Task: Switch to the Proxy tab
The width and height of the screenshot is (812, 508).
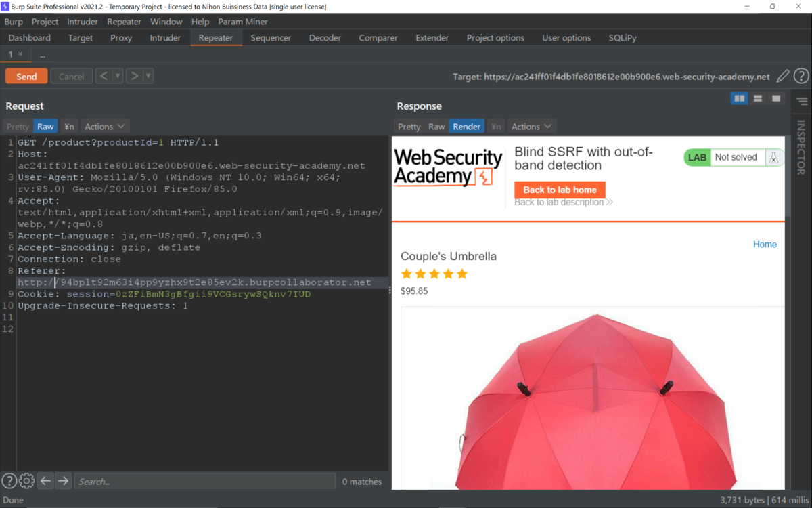Action: point(121,38)
